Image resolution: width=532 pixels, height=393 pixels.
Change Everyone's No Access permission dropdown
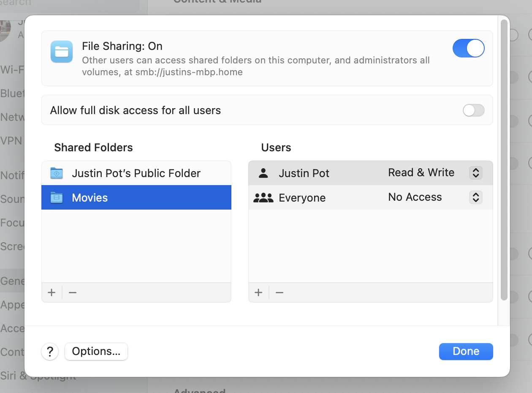click(475, 197)
